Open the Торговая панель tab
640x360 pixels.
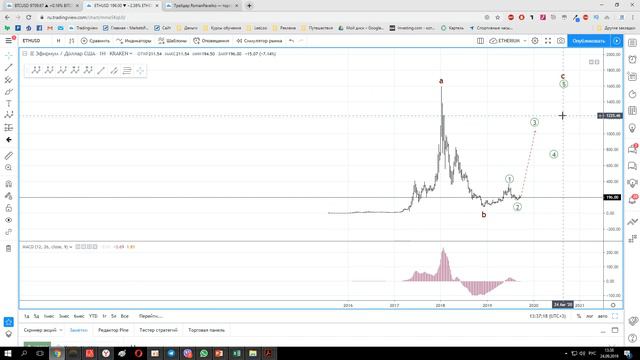point(207,330)
